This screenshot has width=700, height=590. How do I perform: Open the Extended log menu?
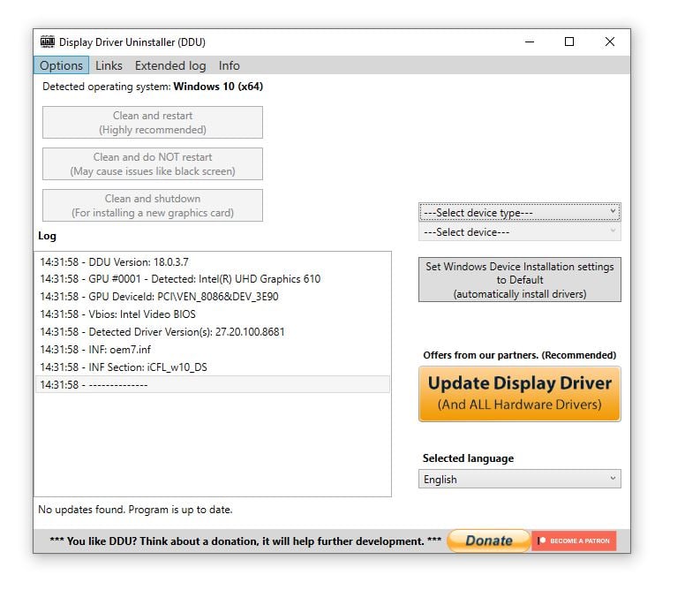point(170,65)
